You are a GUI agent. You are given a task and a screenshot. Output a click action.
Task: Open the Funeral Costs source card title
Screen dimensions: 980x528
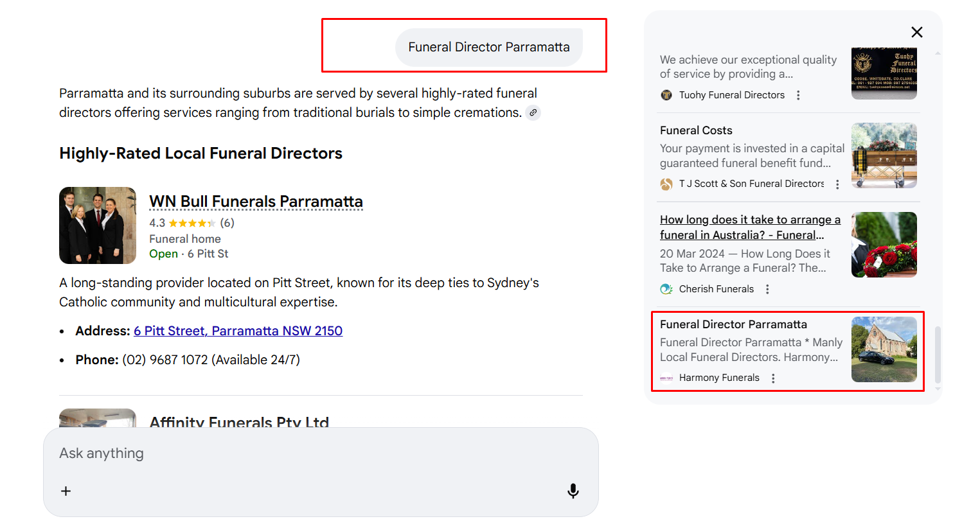[x=696, y=130]
